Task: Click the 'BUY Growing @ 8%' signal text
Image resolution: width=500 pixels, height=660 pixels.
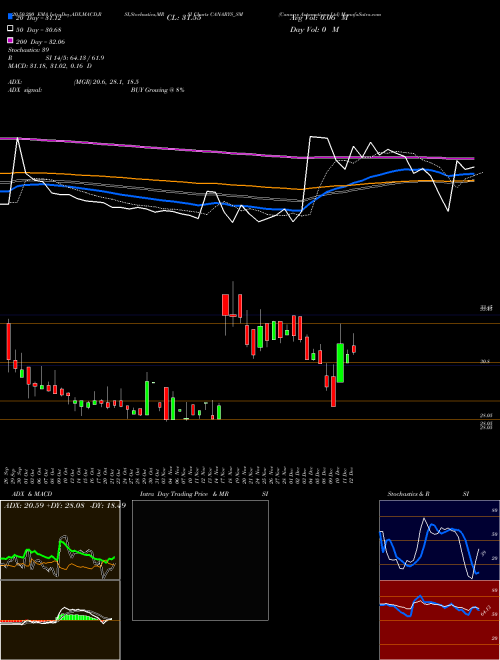Action: pos(157,90)
